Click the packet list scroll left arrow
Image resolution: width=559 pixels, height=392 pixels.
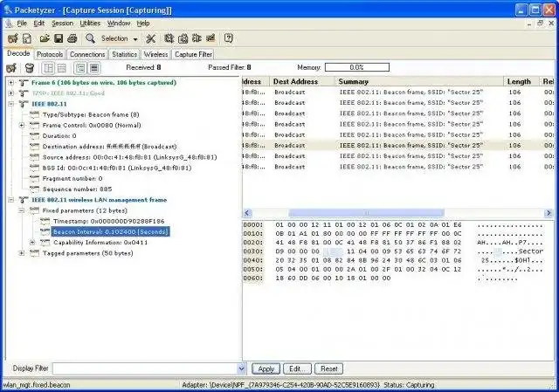pyautogui.click(x=247, y=213)
